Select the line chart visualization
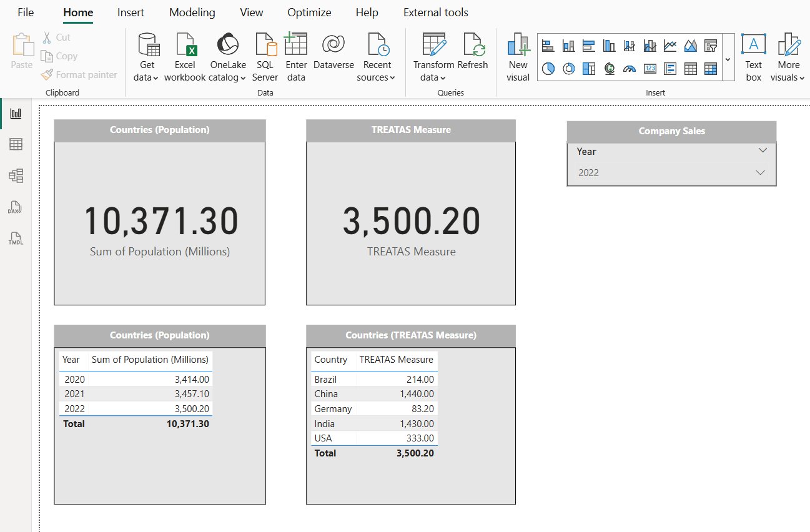The image size is (810, 532). [x=670, y=45]
